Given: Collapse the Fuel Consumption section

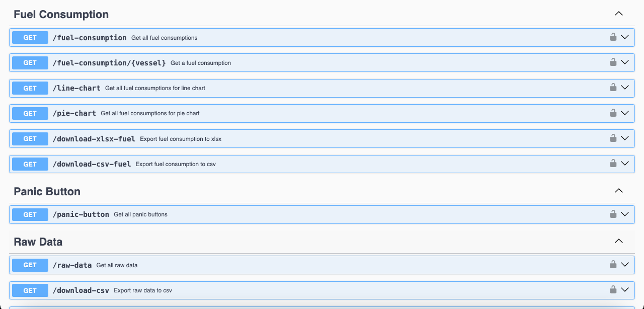Looking at the screenshot, I should pyautogui.click(x=619, y=14).
